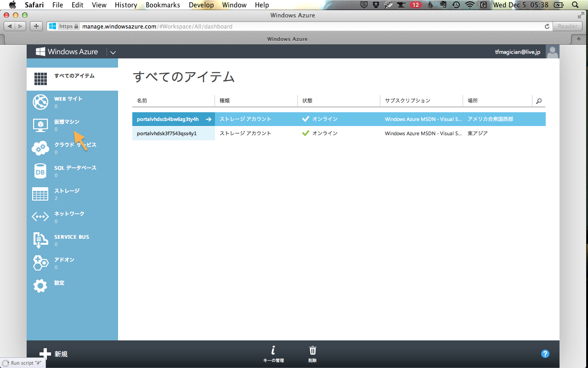This screenshot has width=588, height=368.
Task: Click the SQL データベース DB icon
Action: (40, 171)
